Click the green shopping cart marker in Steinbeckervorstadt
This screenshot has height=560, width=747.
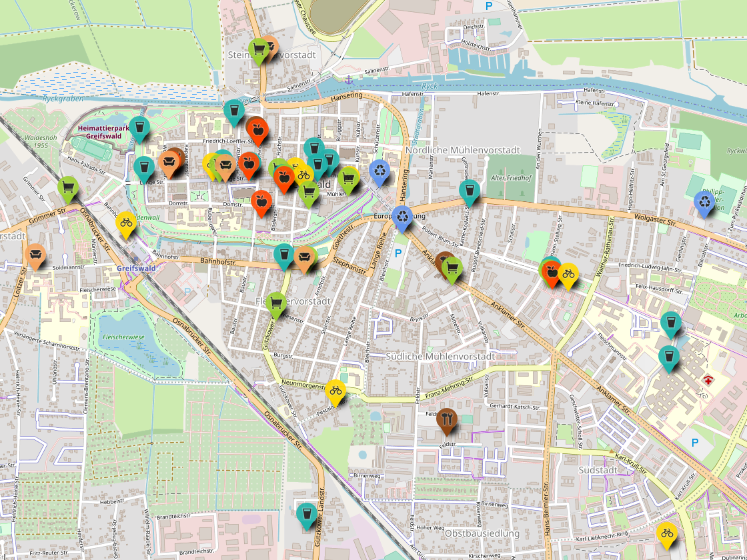tap(258, 50)
